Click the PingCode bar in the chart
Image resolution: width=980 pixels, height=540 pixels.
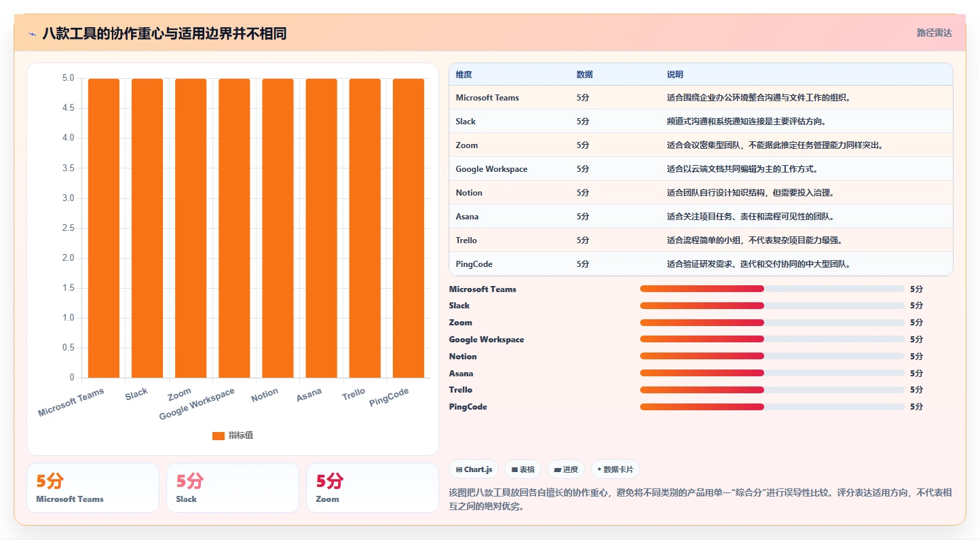point(408,228)
